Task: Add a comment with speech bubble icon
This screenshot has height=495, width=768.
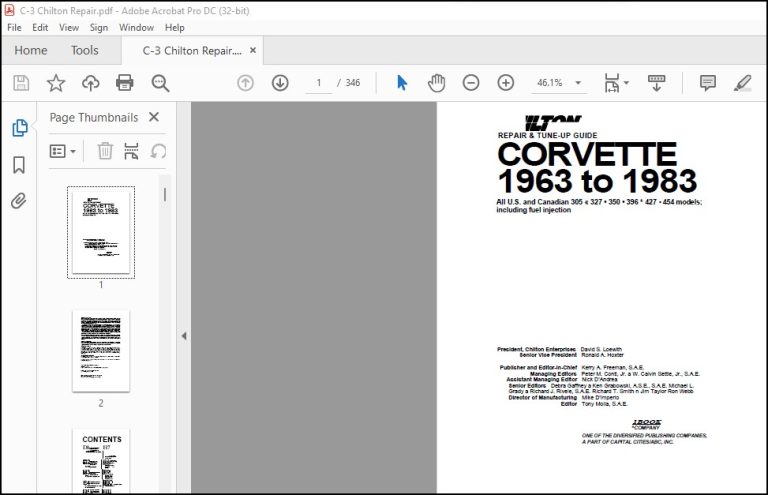Action: click(x=708, y=83)
